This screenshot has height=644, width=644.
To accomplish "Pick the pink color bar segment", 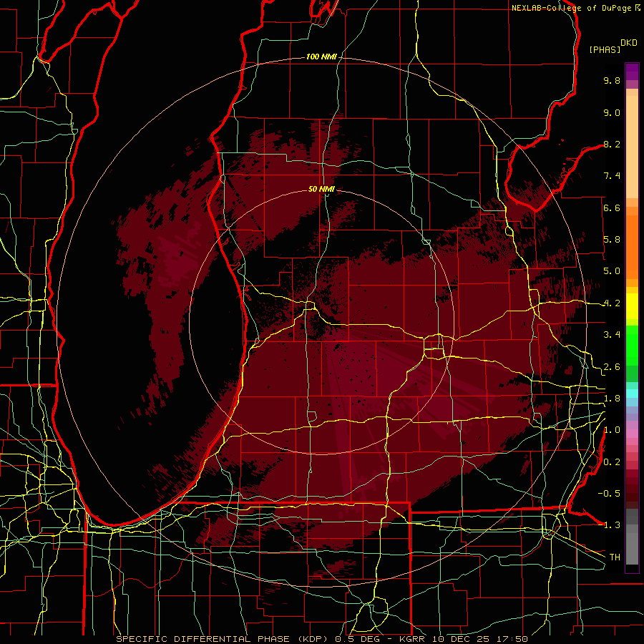I will click(x=632, y=434).
